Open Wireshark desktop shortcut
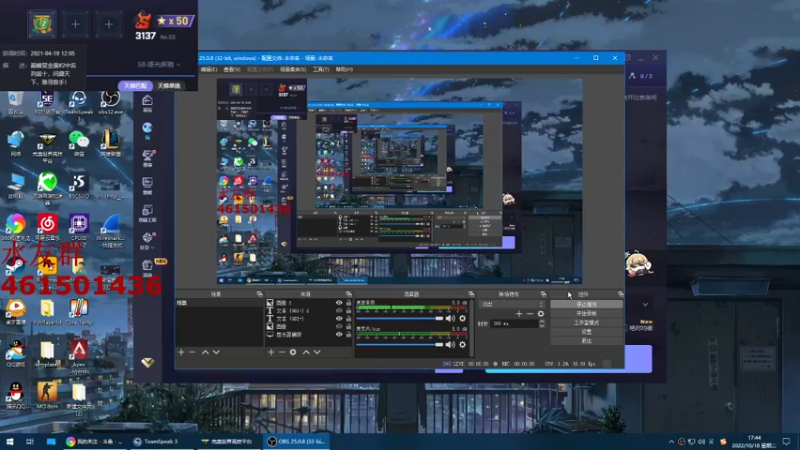This screenshot has width=800, height=450. point(110,231)
